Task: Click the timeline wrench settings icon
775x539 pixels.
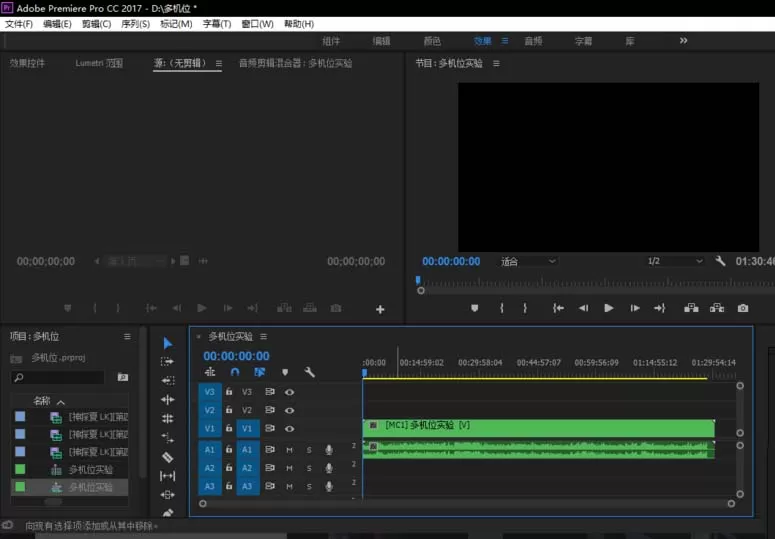Action: 309,372
